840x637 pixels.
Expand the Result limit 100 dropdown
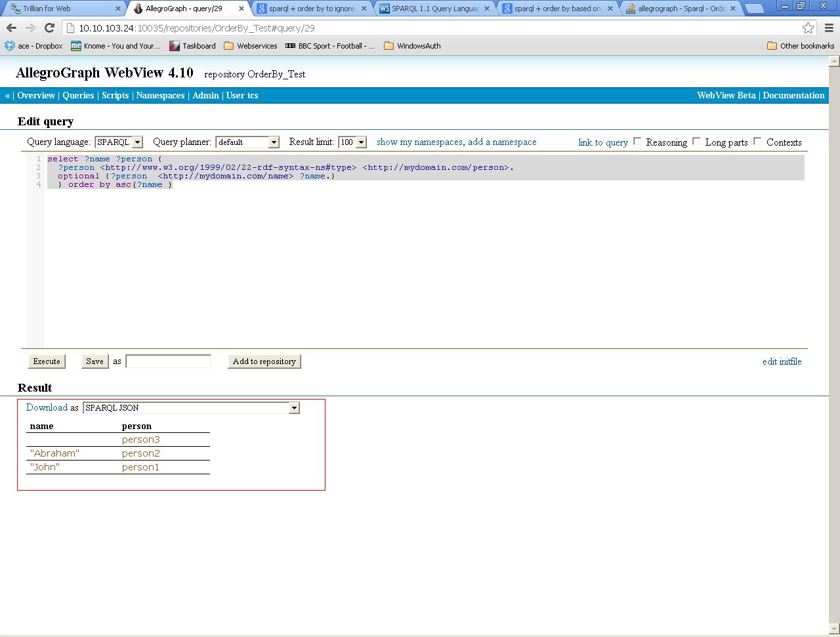[352, 142]
